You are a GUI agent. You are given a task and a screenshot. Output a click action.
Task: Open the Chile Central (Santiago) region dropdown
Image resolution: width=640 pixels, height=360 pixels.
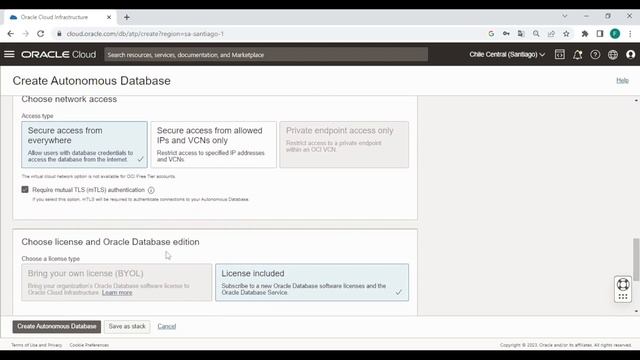click(507, 54)
